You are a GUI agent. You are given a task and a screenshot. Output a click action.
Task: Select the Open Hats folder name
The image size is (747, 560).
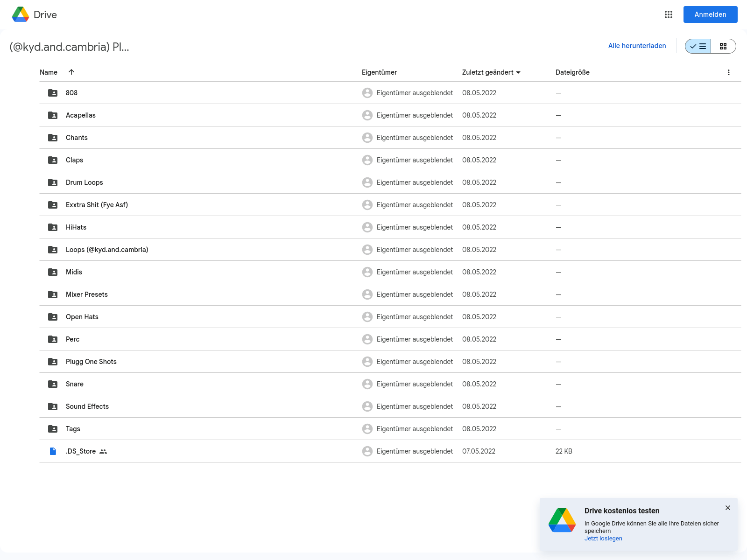pos(82,317)
